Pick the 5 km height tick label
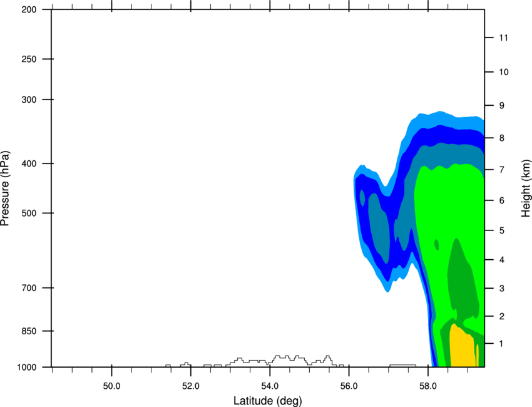The height and width of the screenshot is (407, 532). (x=502, y=230)
